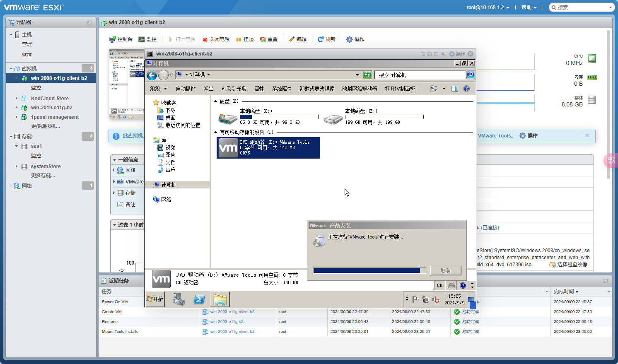Go back in the guest Explorer window
Screen dimensions: 618x364
tap(152, 75)
